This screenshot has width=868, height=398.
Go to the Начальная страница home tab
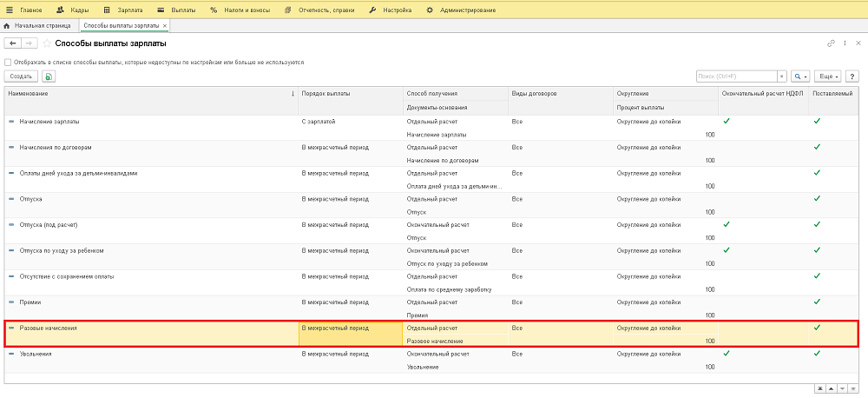click(x=39, y=26)
